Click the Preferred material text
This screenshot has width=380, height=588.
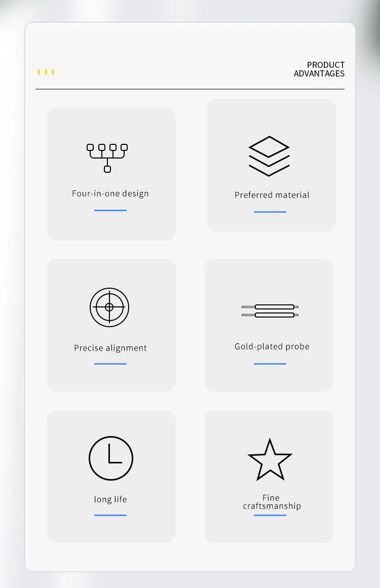click(272, 195)
